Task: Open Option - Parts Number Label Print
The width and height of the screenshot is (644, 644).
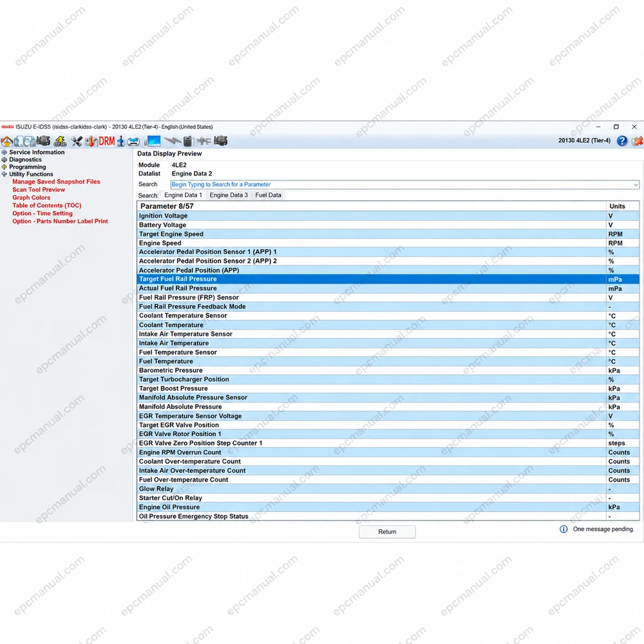Action: [60, 221]
